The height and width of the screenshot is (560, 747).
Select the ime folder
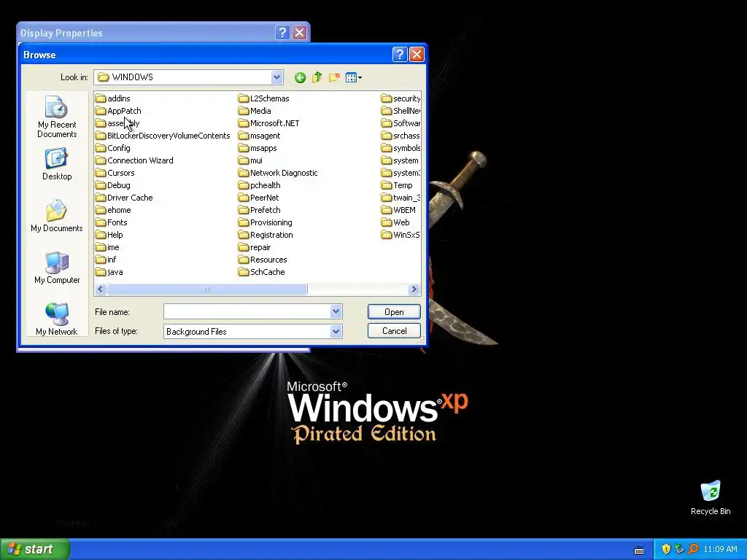[x=107, y=247]
